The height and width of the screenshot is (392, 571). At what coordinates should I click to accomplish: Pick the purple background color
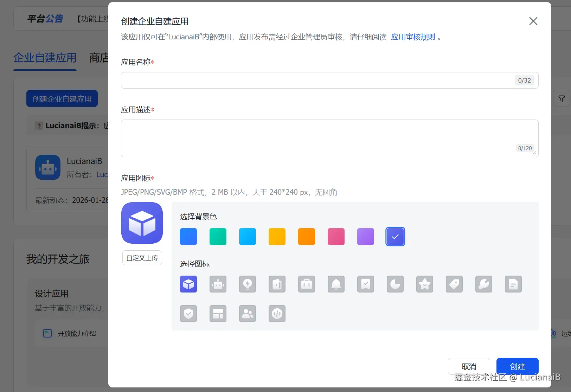click(x=366, y=237)
